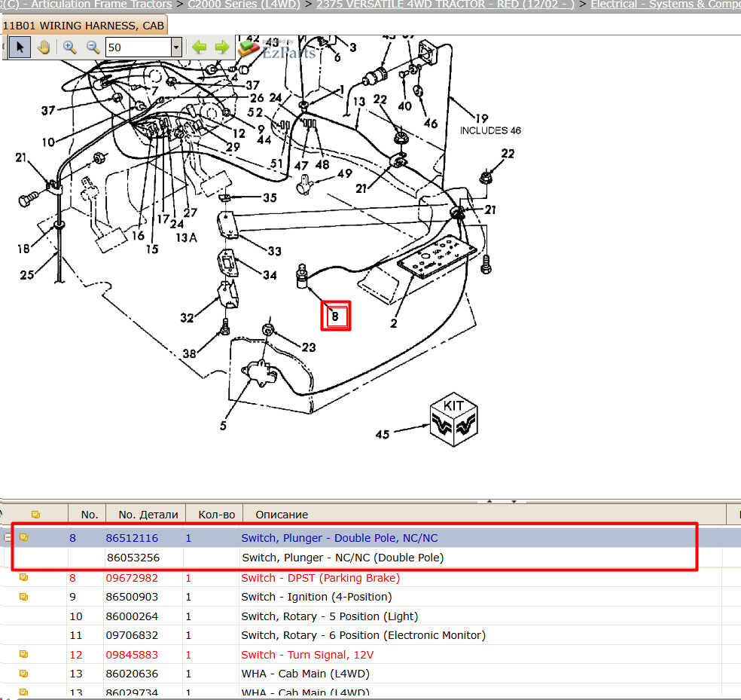Image resolution: width=741 pixels, height=700 pixels.
Task: Click Switch - Turn Signal, 12V description
Action: click(307, 655)
